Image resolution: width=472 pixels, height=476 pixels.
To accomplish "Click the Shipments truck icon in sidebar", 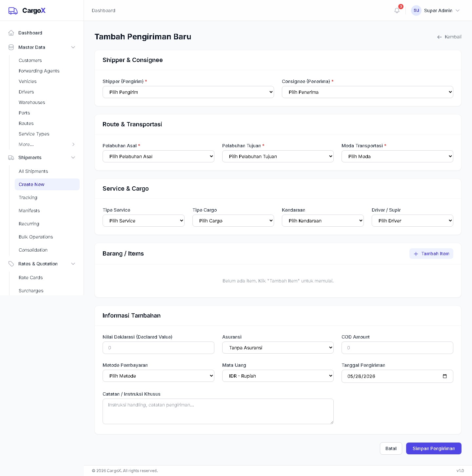I will [11, 157].
